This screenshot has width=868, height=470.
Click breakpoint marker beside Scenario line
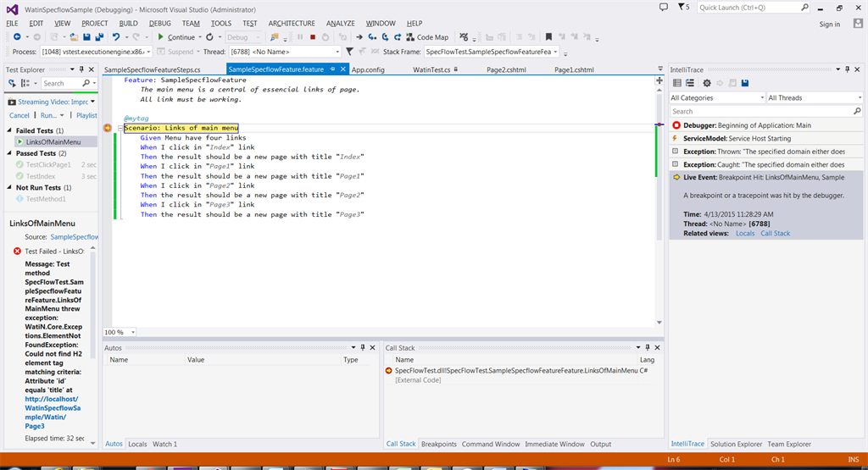108,128
